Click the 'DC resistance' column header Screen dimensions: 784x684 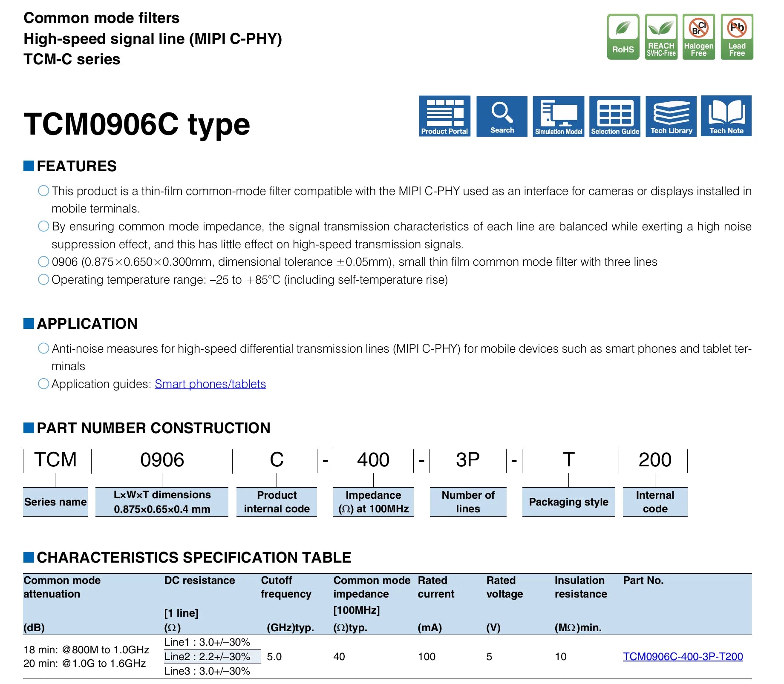200,580
